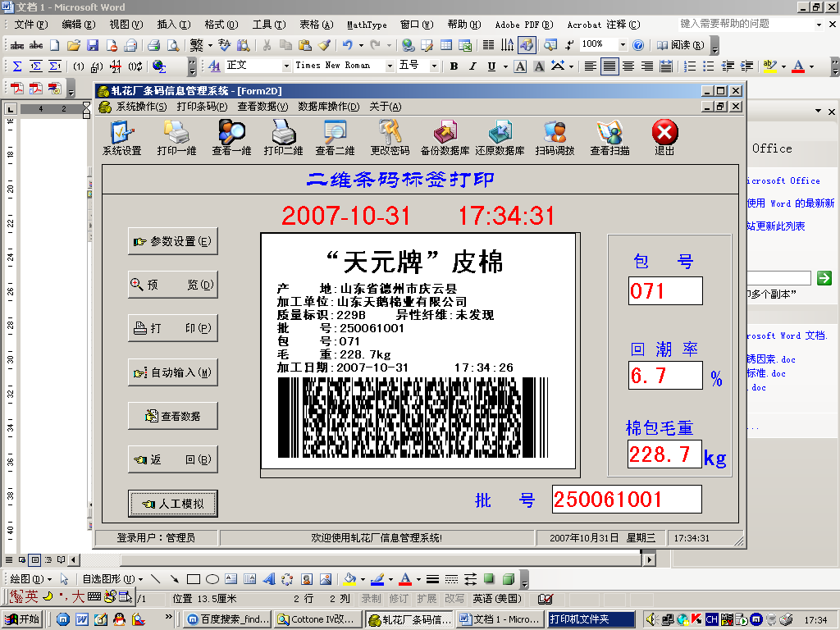Open the 五号 font size dropdown
The image size is (840, 630).
(434, 66)
